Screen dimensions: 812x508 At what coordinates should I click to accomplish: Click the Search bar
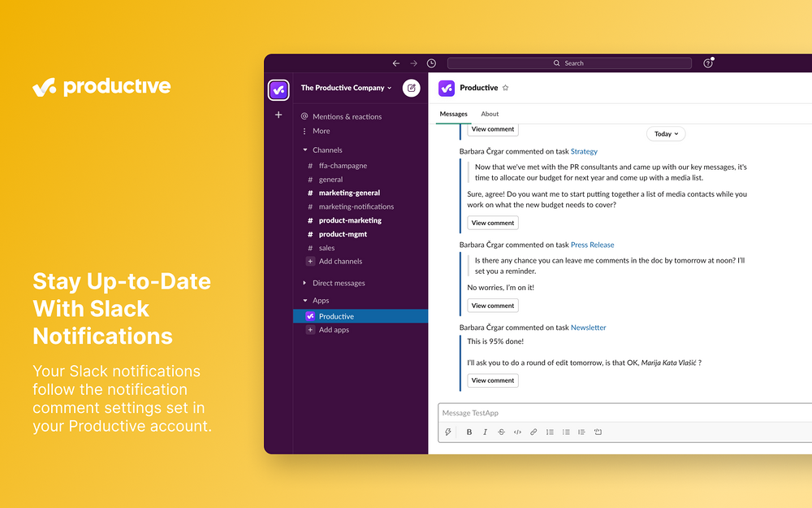coord(569,63)
